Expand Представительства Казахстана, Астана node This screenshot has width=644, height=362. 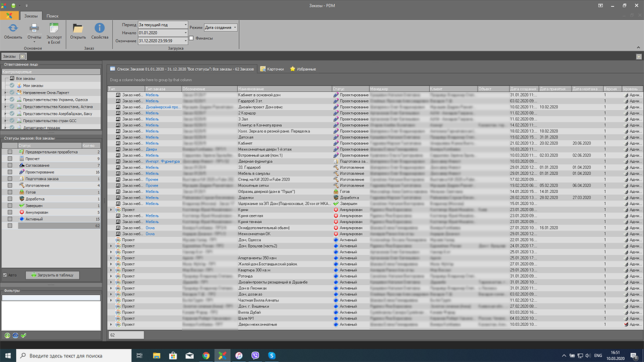[5, 106]
